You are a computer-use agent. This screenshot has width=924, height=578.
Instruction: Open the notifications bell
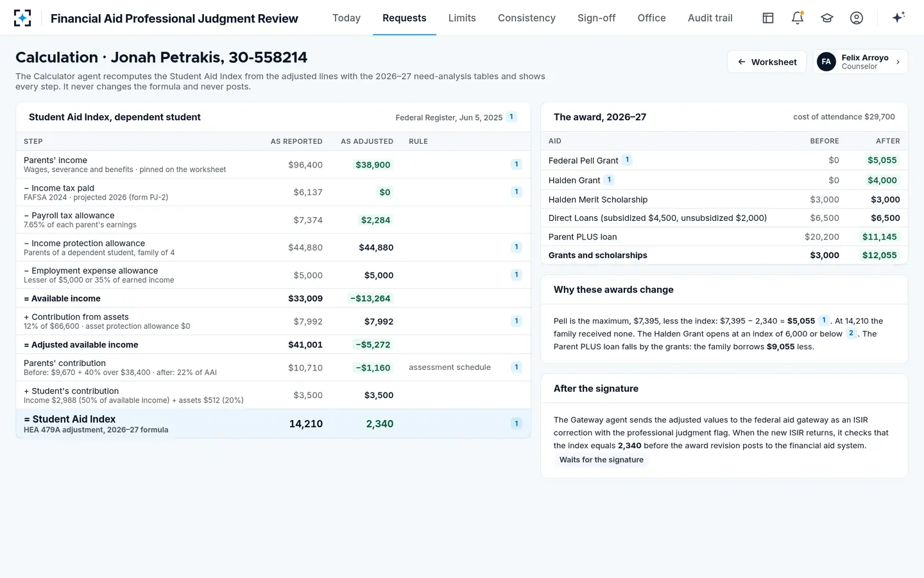click(x=798, y=18)
